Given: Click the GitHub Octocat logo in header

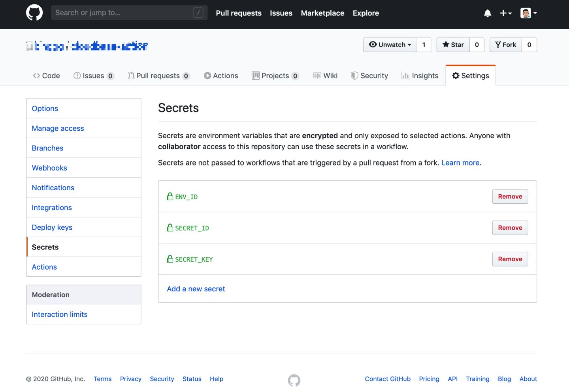Looking at the screenshot, I should pos(34,13).
